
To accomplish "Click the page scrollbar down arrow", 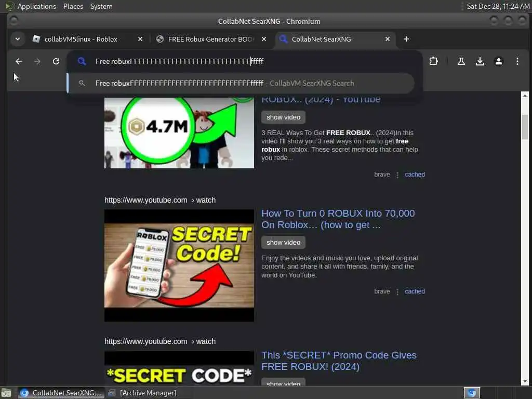I will pos(525,382).
